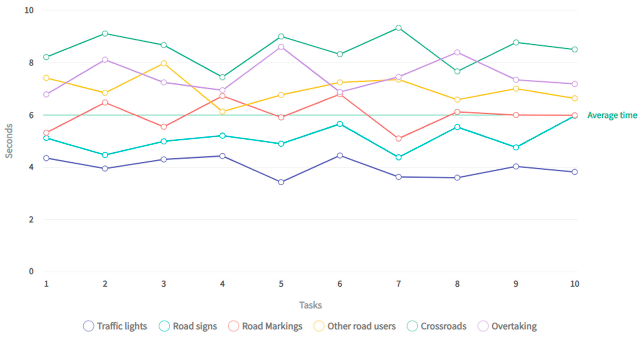Select the Crossroads point at task 7
This screenshot has width=644, height=338.
click(x=399, y=28)
